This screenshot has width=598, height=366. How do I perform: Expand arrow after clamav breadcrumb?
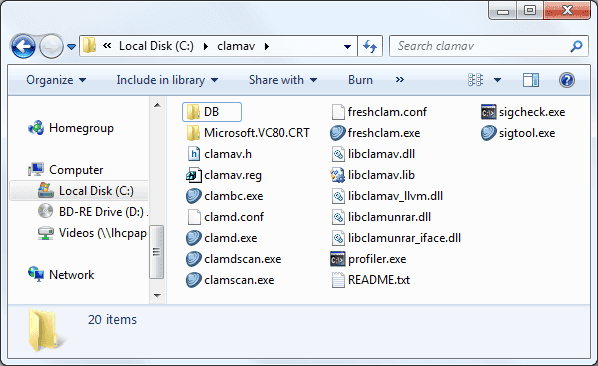(x=267, y=47)
